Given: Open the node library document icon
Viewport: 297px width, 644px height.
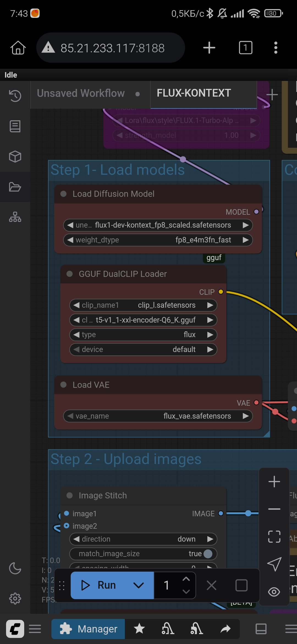Looking at the screenshot, I should click(x=15, y=126).
